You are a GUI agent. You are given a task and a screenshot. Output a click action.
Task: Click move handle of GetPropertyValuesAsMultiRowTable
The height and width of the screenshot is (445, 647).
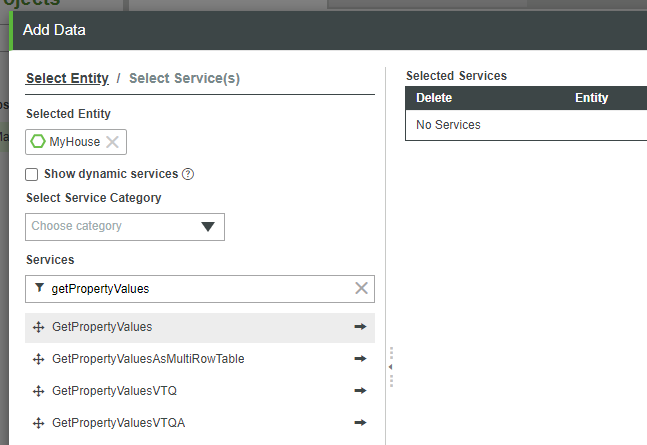point(39,359)
